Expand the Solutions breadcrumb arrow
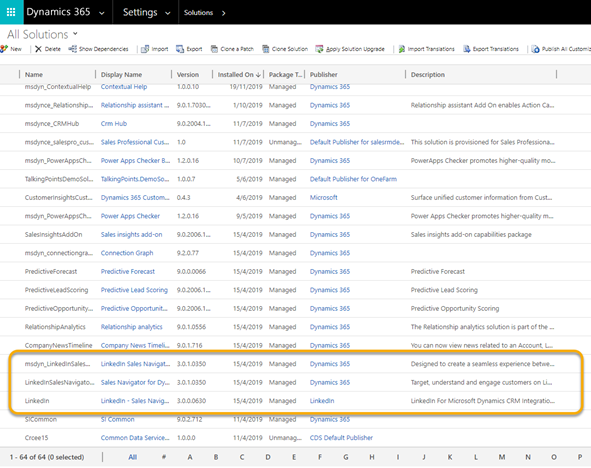The width and height of the screenshot is (591, 468). click(224, 13)
